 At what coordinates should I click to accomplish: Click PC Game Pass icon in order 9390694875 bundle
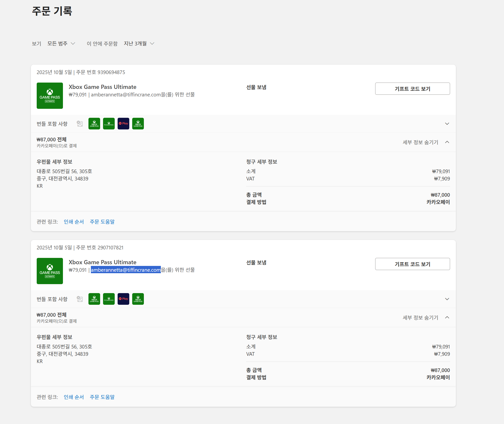(109, 124)
